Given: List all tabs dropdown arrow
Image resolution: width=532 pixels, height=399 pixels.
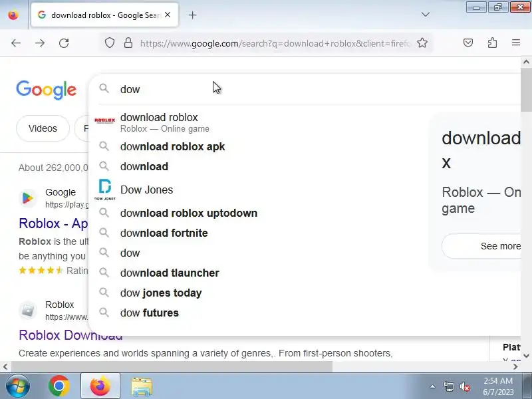Looking at the screenshot, I should 426,15.
